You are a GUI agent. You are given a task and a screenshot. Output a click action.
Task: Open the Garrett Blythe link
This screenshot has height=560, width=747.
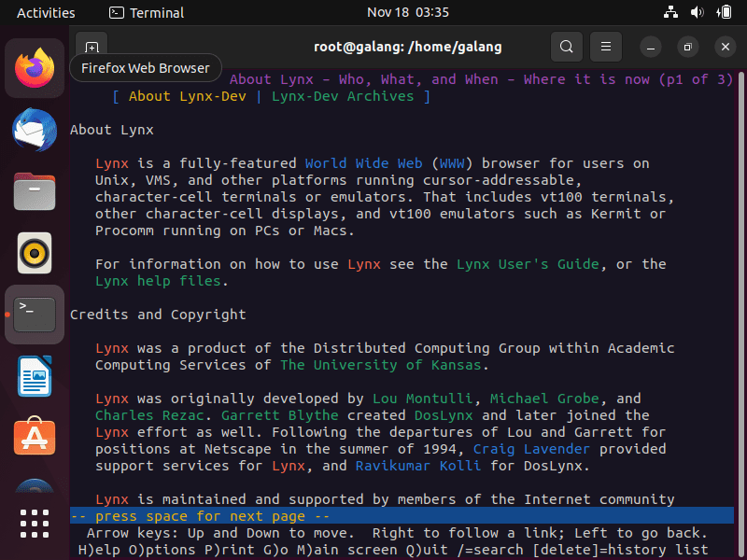click(279, 415)
